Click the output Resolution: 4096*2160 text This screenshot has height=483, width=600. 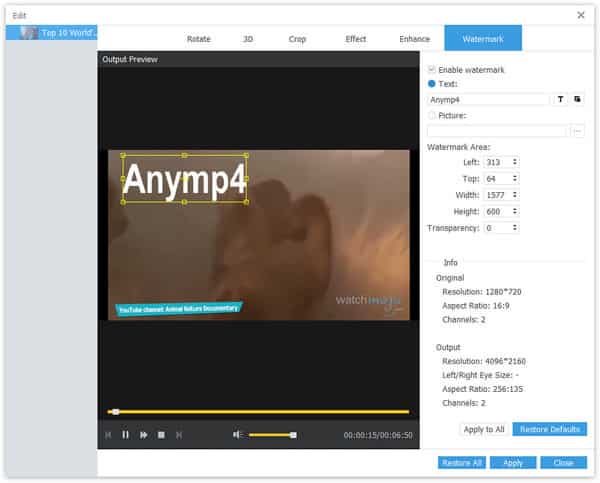click(x=484, y=361)
